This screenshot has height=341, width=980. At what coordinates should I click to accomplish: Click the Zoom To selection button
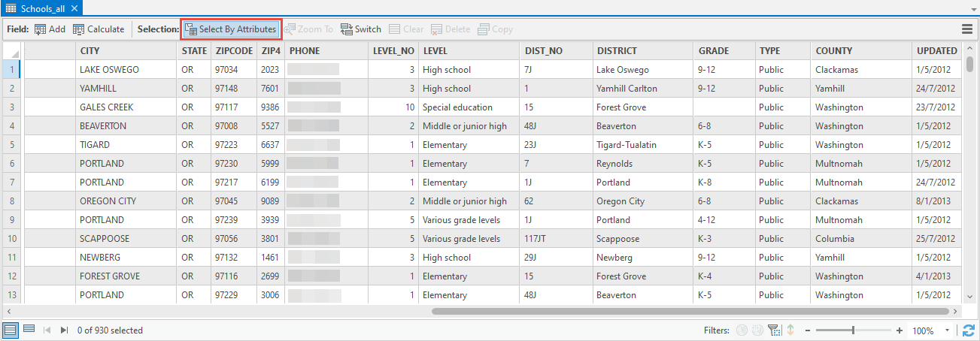click(308, 29)
